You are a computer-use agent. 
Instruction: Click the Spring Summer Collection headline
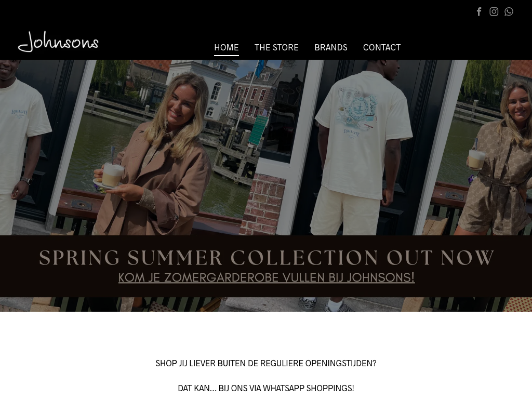[267, 258]
